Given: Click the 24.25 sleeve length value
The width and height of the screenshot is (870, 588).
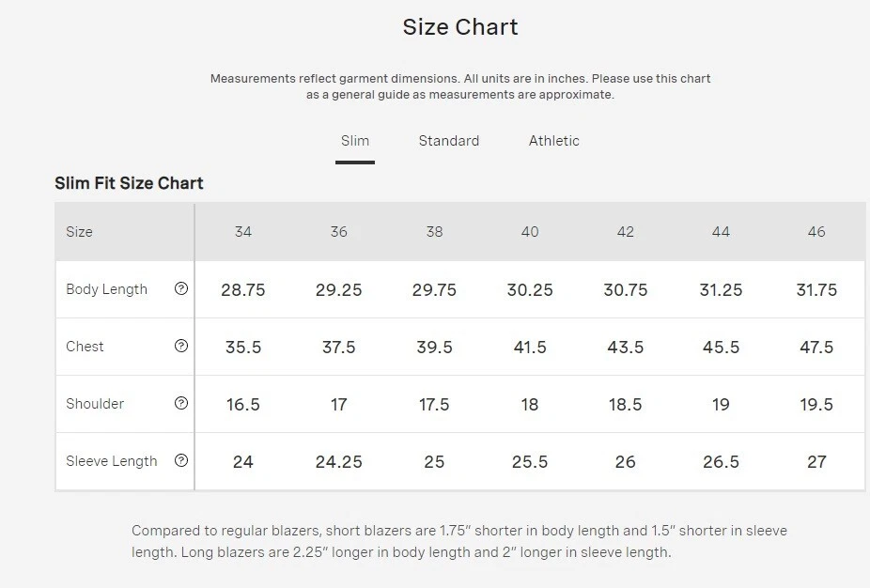Looking at the screenshot, I should pos(338,461).
